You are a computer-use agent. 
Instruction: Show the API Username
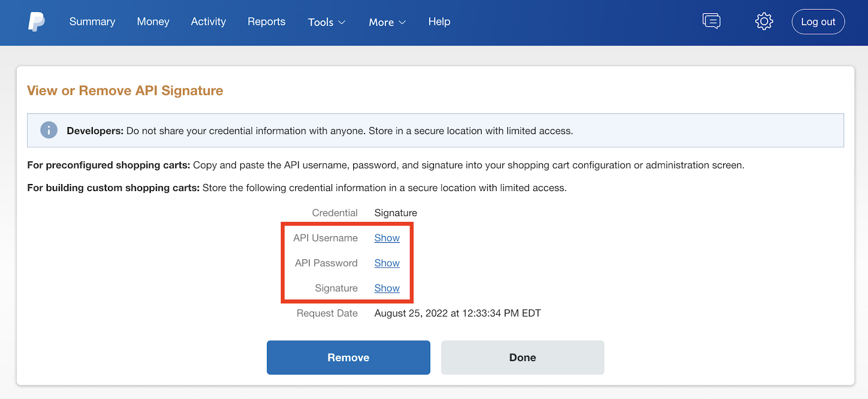tap(387, 238)
